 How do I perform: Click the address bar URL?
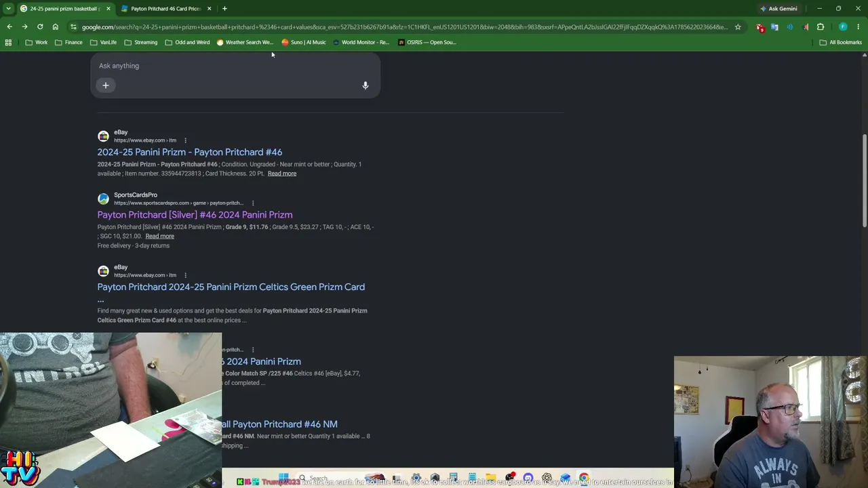[404, 27]
